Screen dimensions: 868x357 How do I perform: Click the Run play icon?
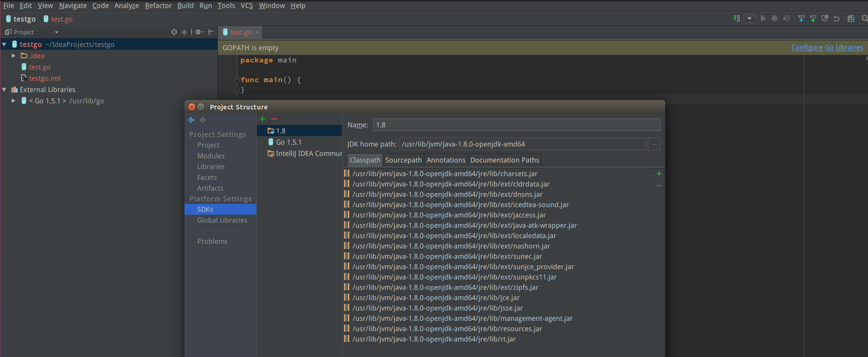763,18
